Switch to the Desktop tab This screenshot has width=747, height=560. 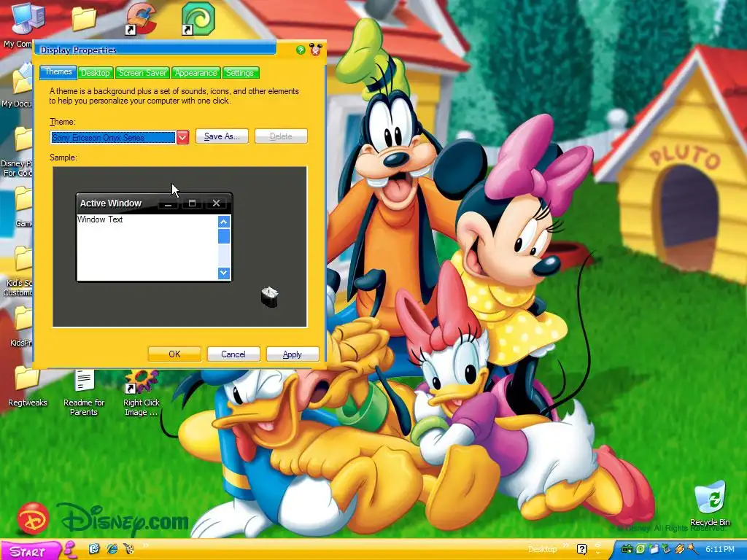tap(96, 73)
